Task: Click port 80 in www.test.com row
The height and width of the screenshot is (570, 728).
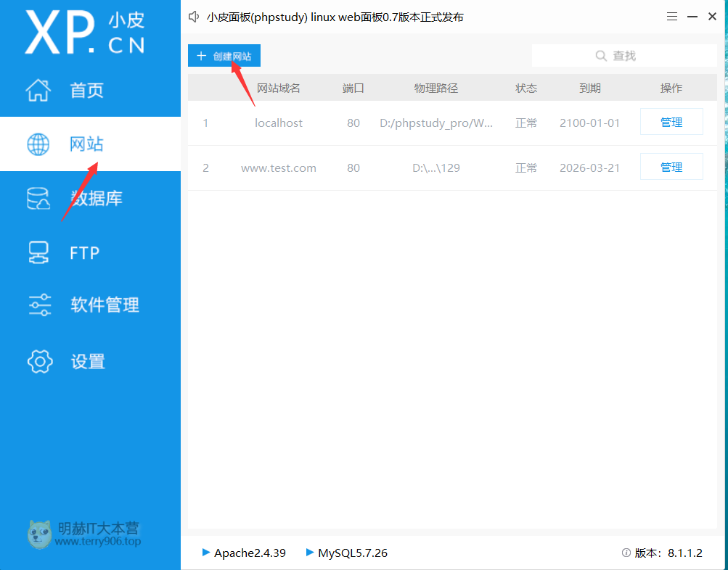Action: coord(353,168)
